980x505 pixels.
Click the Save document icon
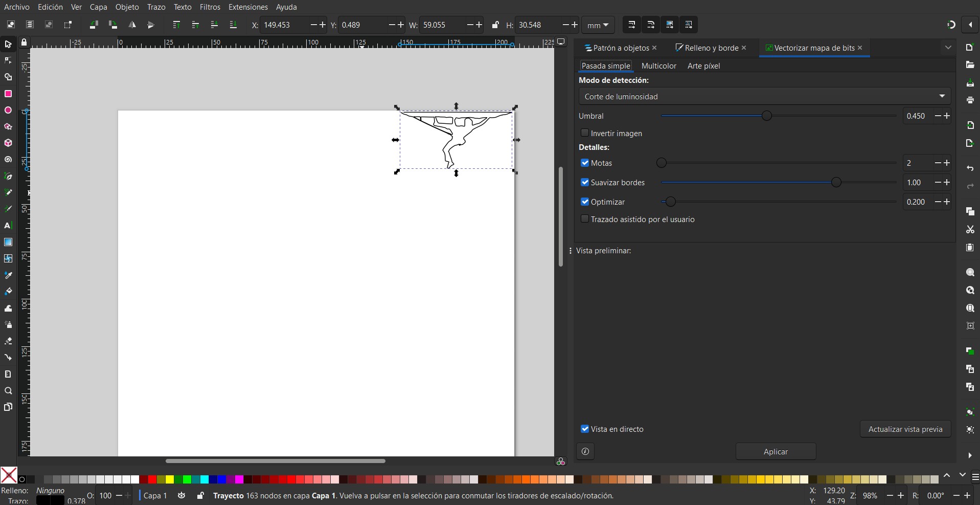click(970, 83)
